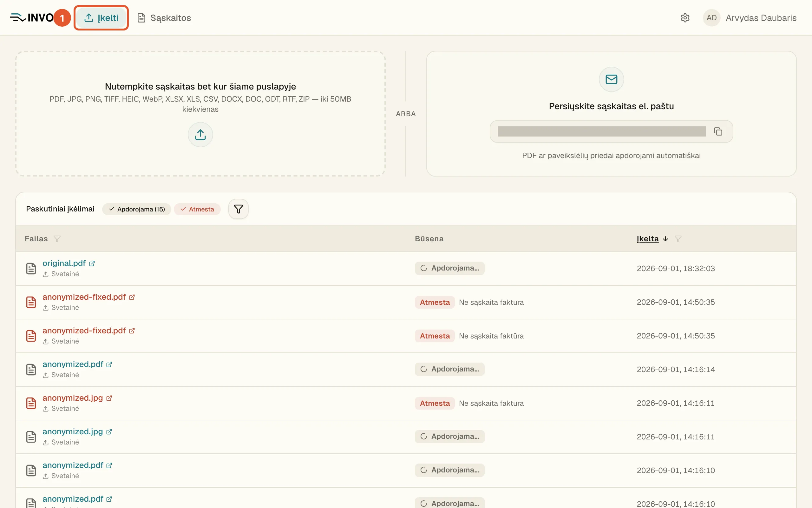
Task: Click the Atmesta badge of anonymized.jpg
Action: point(435,403)
